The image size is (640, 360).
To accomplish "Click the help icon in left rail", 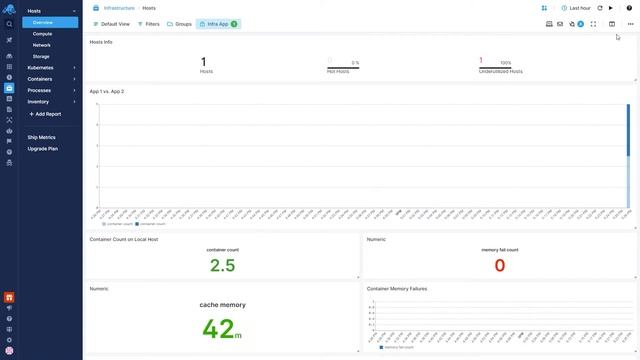I will tap(9, 319).
